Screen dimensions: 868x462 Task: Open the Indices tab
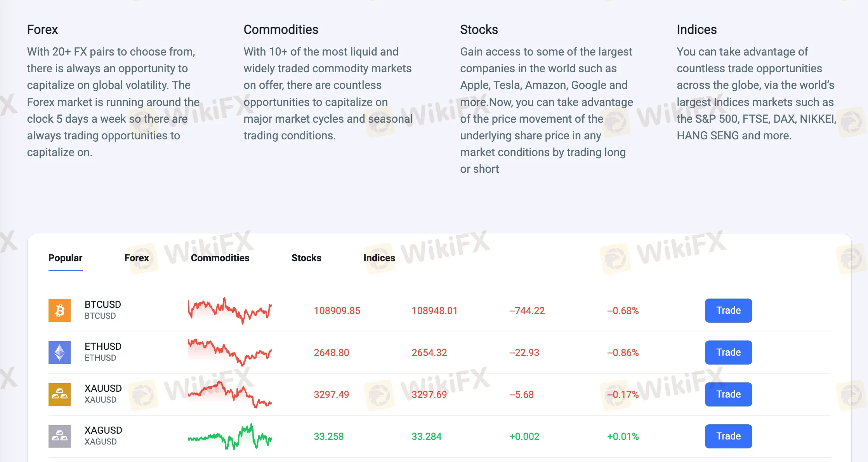(379, 258)
